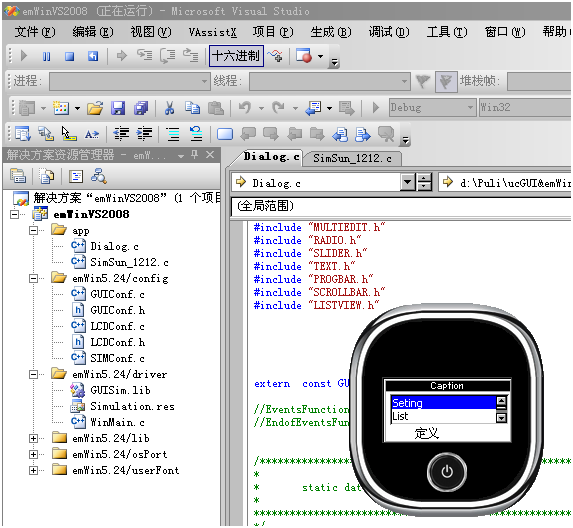
Task: Restart debugging with the restart icon
Action: coord(93,56)
